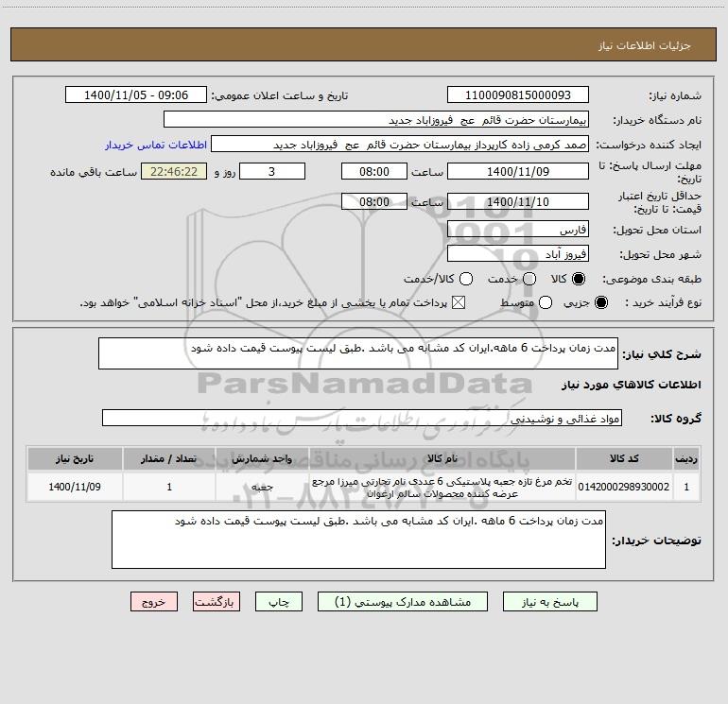Click the تاریخ نیاز column header
Screen dimensions: 728x704
[75, 458]
